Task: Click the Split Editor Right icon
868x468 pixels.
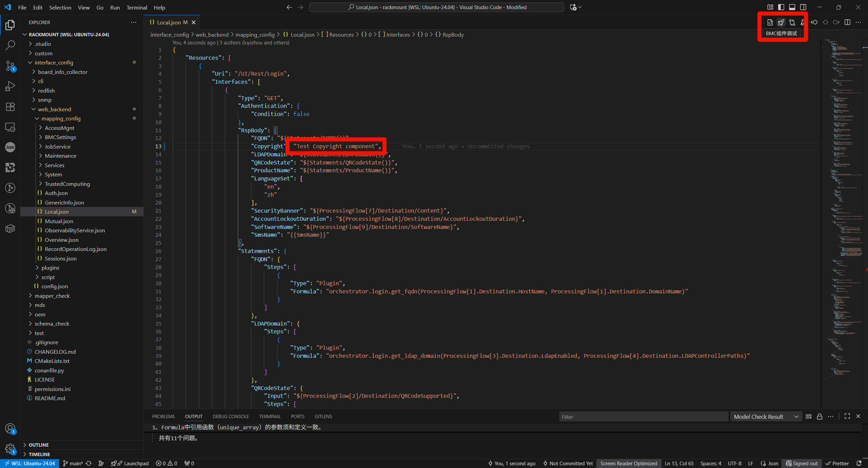Action: click(x=847, y=22)
